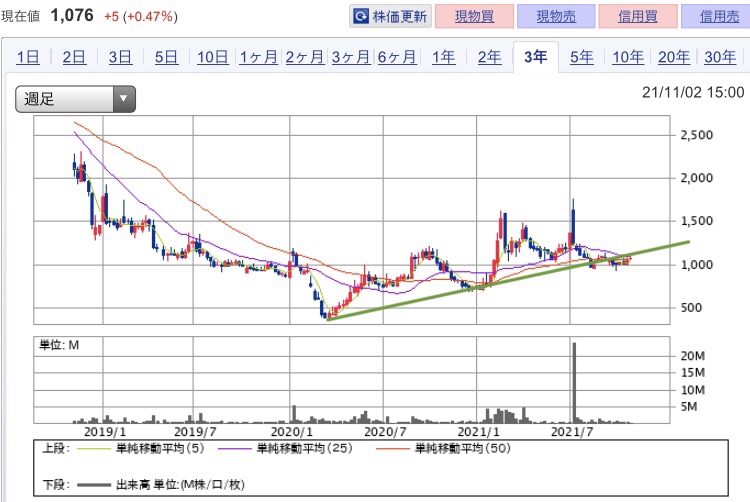Switch chart to 3日 period
Screen dimensions: 750x502
tap(120, 57)
